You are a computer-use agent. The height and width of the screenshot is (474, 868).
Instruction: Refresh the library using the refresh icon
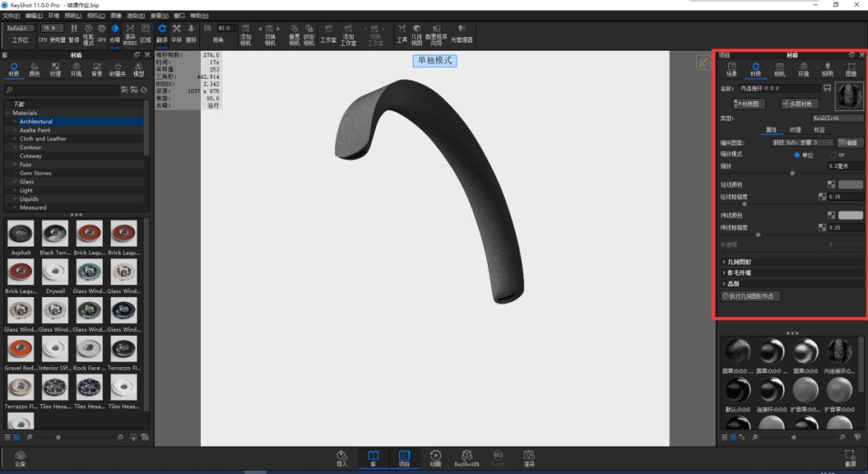(x=144, y=90)
